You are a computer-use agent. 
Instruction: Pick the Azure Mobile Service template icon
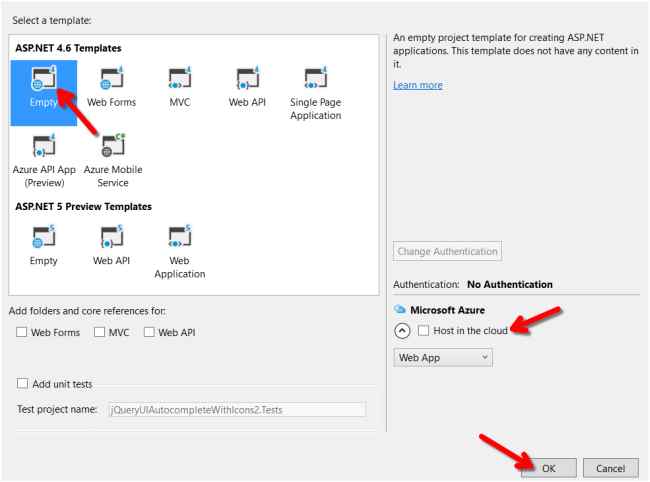point(113,145)
